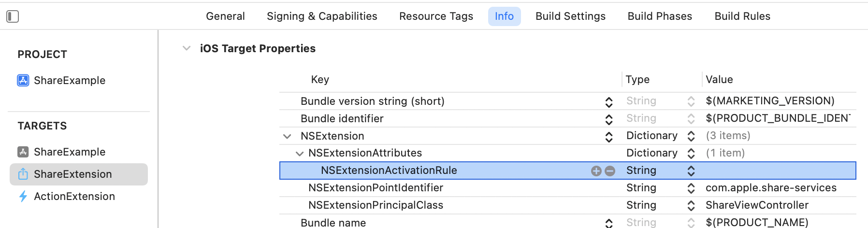Click the ShareExample project icon
Image resolution: width=868 pixels, height=228 pixels.
[23, 80]
